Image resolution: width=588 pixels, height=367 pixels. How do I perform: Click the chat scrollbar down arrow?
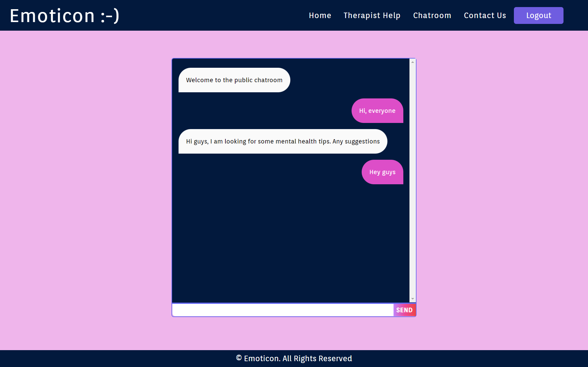pyautogui.click(x=413, y=299)
